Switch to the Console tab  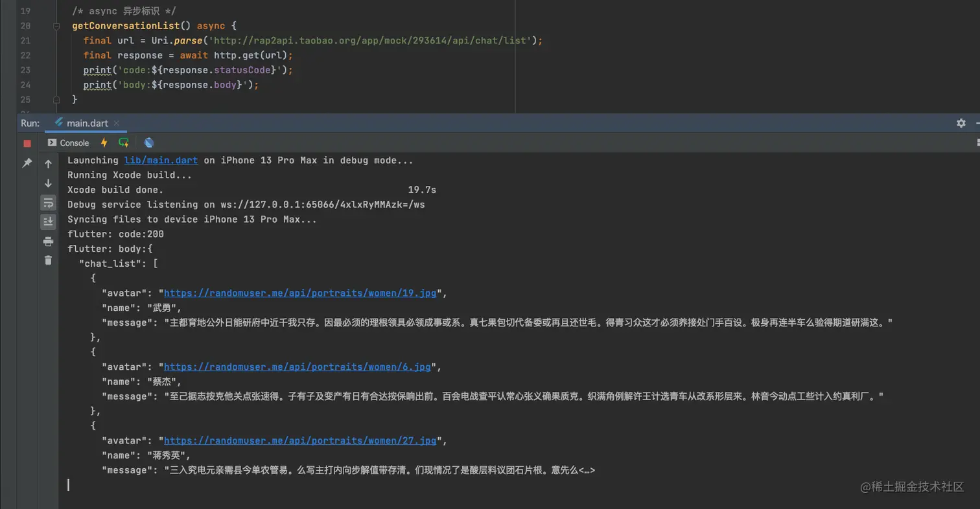(68, 142)
